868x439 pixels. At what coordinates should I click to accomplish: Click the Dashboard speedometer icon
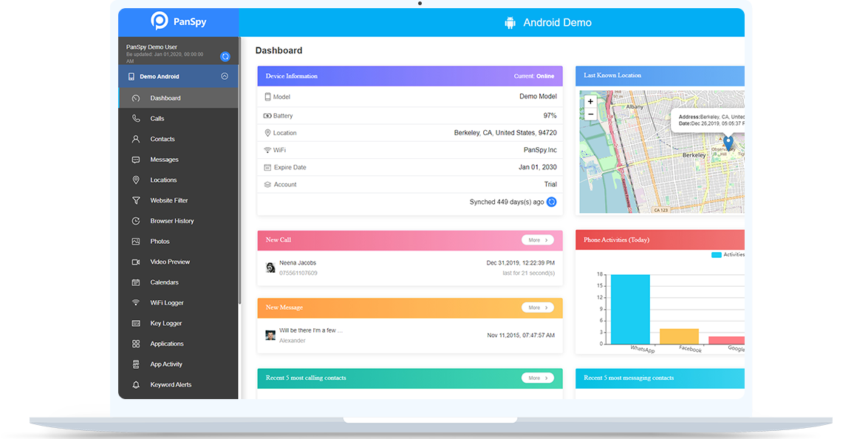[136, 98]
